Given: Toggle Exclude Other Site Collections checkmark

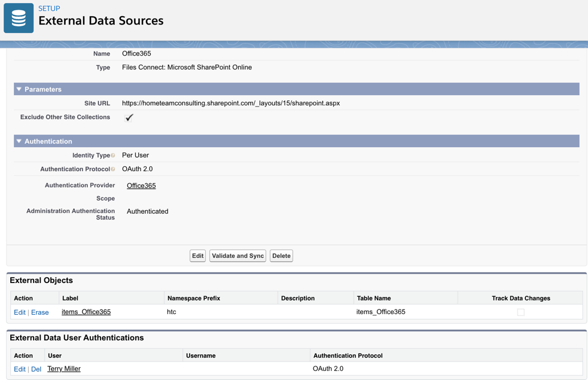Looking at the screenshot, I should [129, 118].
